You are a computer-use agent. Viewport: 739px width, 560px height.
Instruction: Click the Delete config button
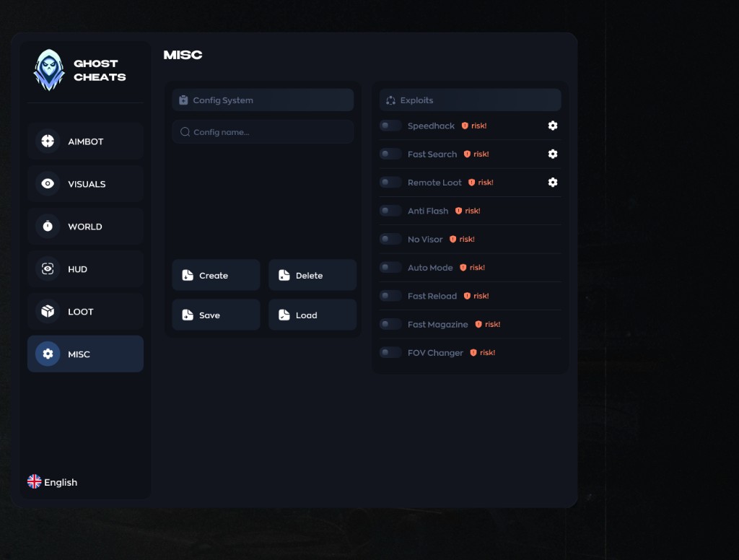point(312,275)
